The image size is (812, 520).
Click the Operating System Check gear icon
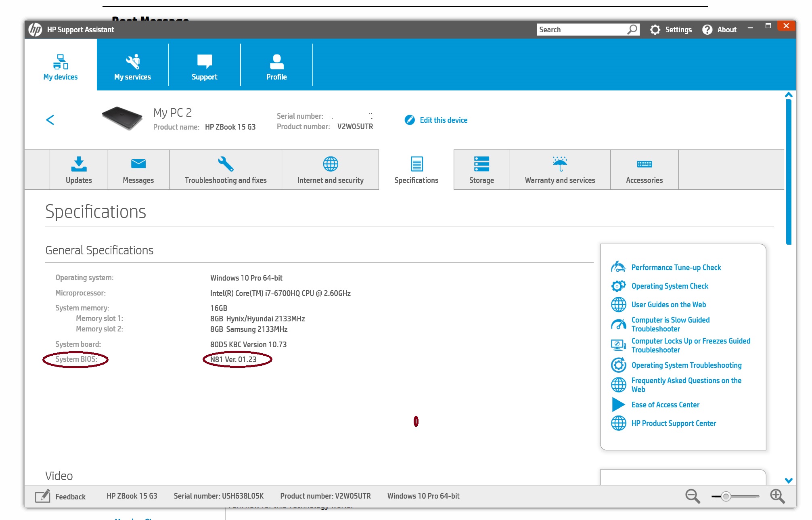click(618, 286)
